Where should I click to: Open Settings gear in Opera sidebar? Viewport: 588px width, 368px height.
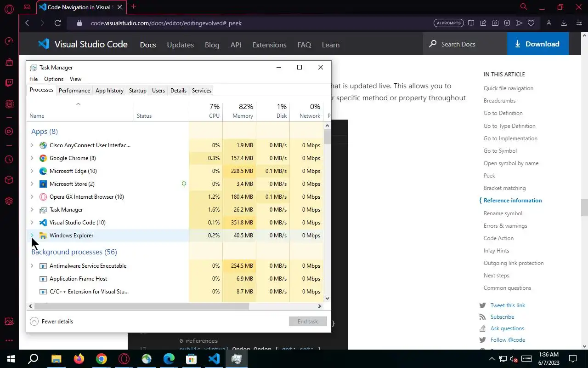(x=9, y=201)
